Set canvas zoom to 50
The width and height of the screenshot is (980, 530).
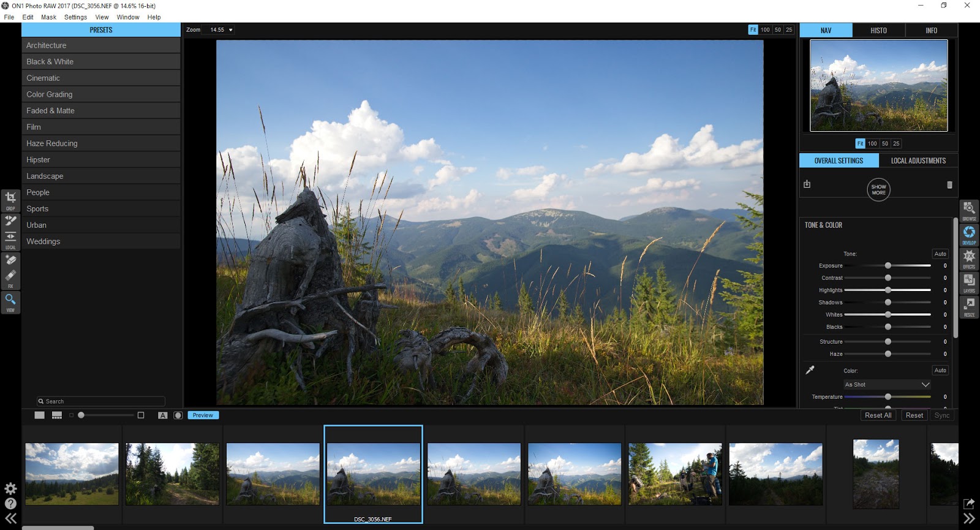(x=778, y=29)
